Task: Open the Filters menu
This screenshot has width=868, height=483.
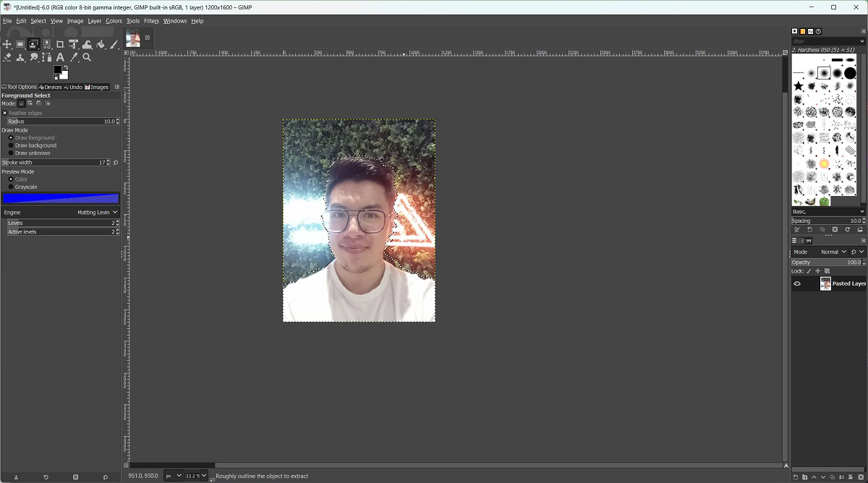Action: (151, 21)
